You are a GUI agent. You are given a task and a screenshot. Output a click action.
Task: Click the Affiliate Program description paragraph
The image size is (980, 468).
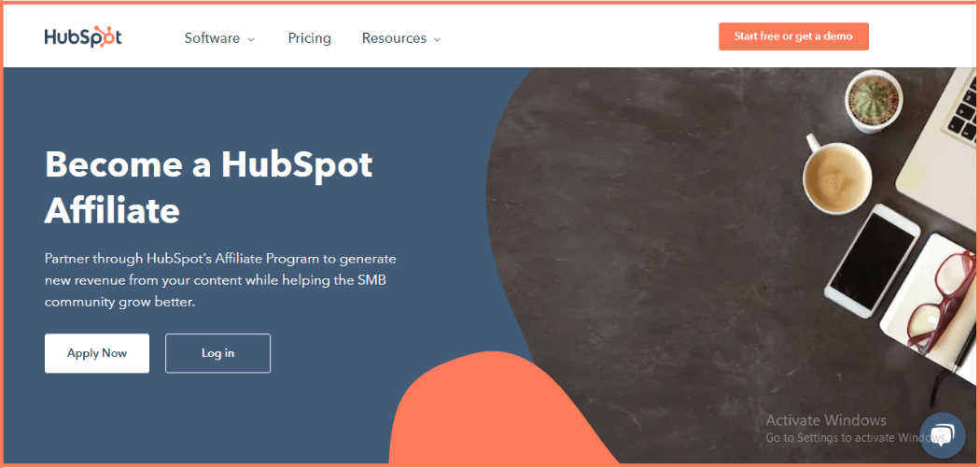tap(220, 280)
